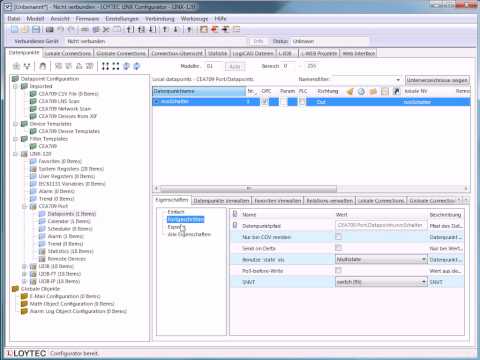The height and width of the screenshot is (360, 480).
Task: Collapse the CEA709 Port tree node
Action: pos(24,207)
